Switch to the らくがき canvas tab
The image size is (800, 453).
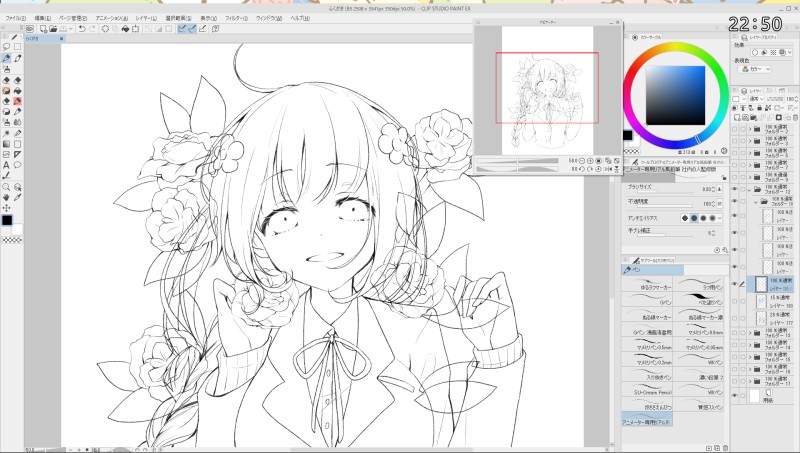tap(43, 38)
